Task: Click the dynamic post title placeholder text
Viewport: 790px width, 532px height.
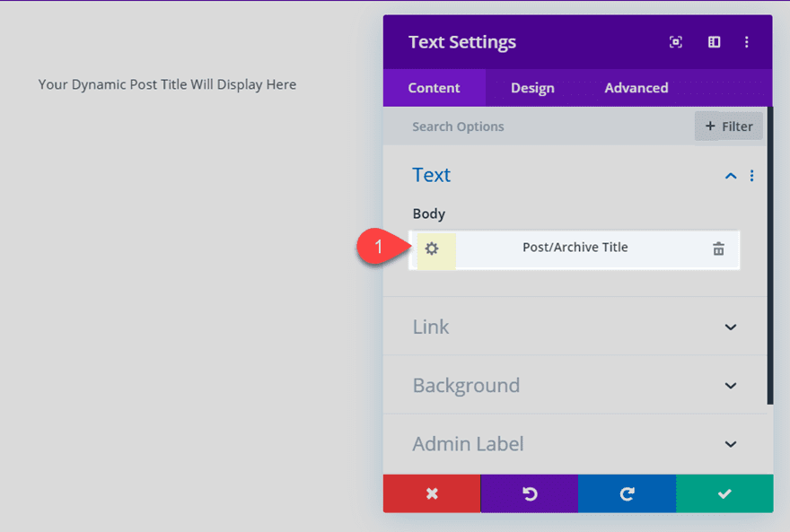Action: [167, 83]
